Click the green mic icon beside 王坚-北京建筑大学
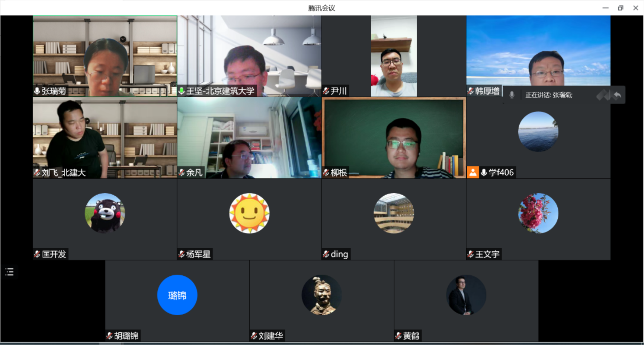644x345 pixels. [182, 91]
